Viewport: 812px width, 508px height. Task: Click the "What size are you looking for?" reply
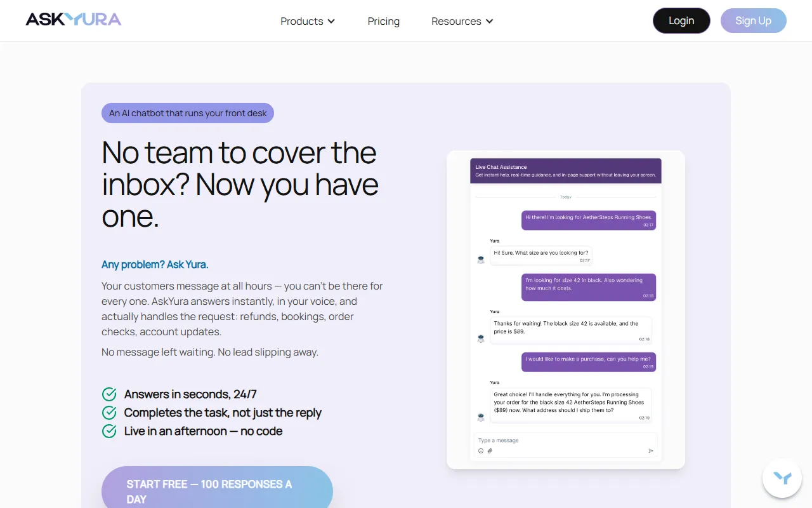541,255
